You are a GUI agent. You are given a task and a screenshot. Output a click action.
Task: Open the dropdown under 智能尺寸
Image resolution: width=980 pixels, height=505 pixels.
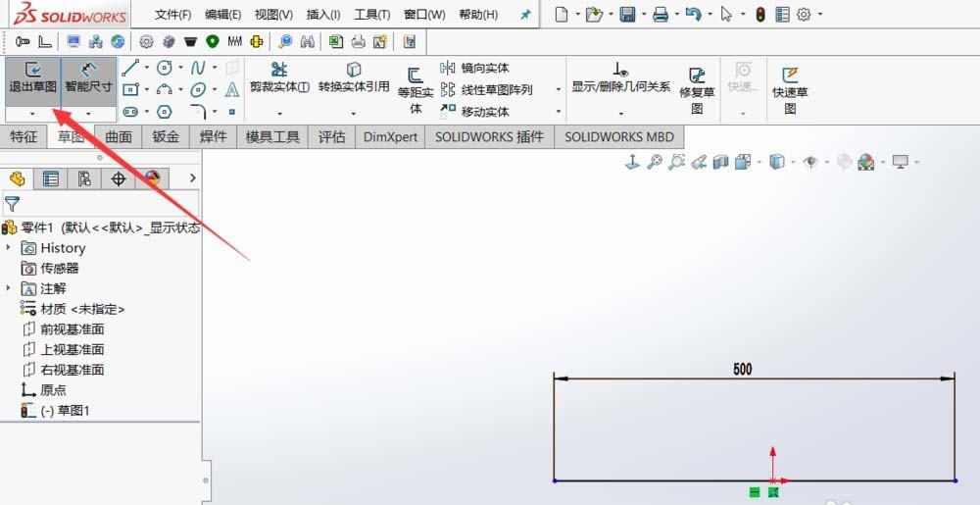[89, 114]
